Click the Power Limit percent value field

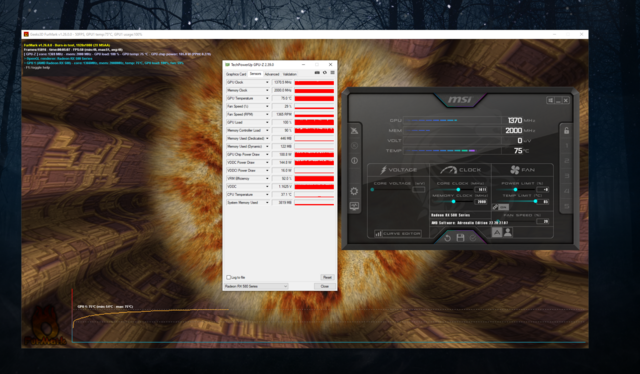[543, 189]
